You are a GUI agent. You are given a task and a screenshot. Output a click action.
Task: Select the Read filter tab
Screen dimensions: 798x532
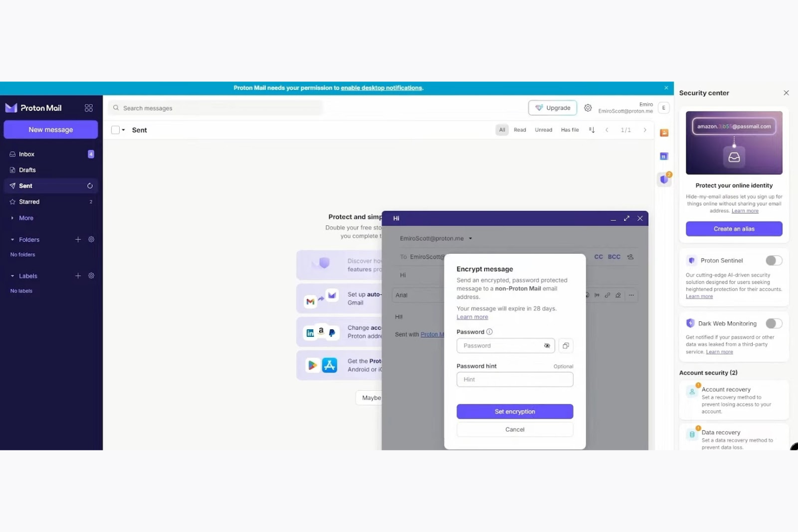coord(520,130)
